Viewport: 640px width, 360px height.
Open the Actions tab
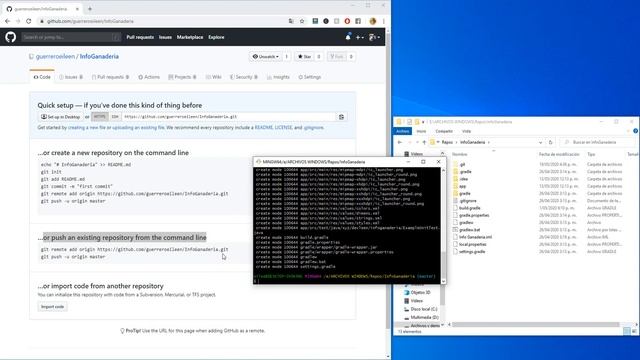click(149, 77)
